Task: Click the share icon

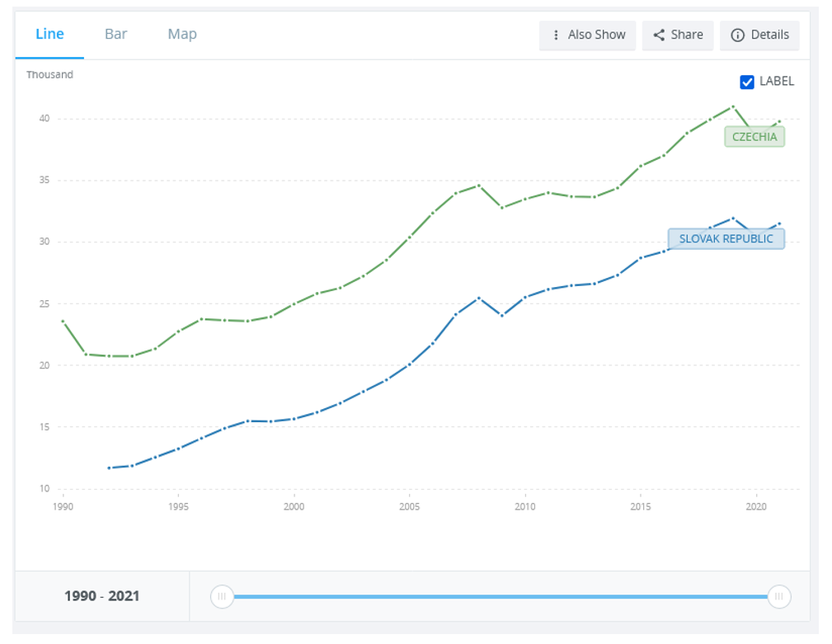Action: 659,35
